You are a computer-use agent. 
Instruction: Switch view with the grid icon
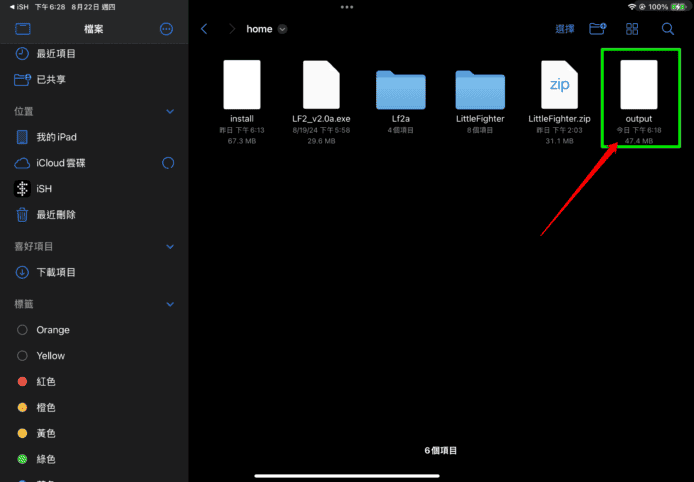pyautogui.click(x=632, y=29)
